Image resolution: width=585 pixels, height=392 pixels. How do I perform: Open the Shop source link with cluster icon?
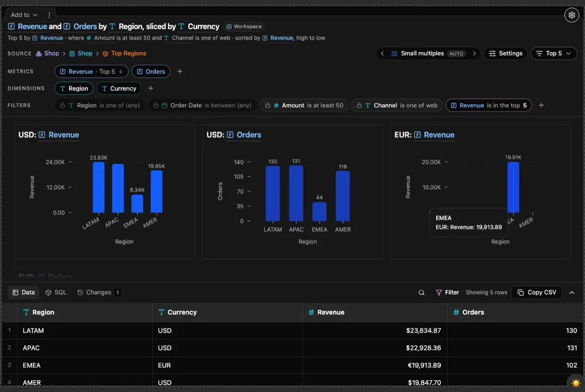(47, 53)
